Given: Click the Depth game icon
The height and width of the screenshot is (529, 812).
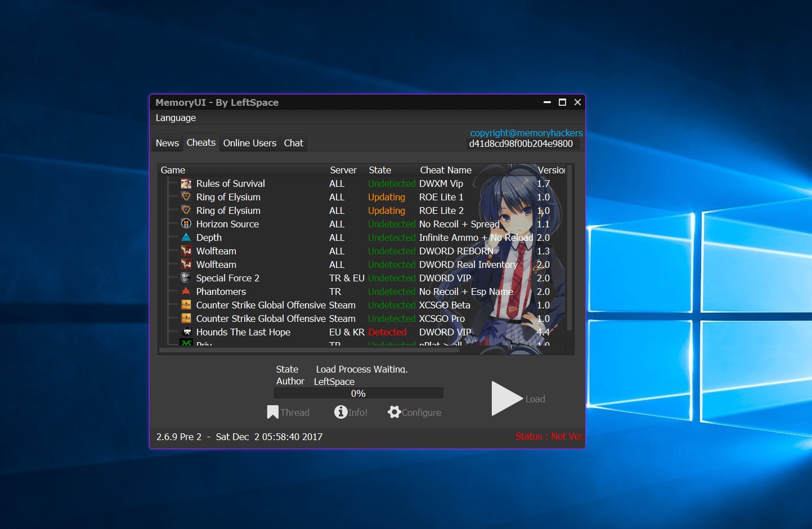Looking at the screenshot, I should [186, 237].
